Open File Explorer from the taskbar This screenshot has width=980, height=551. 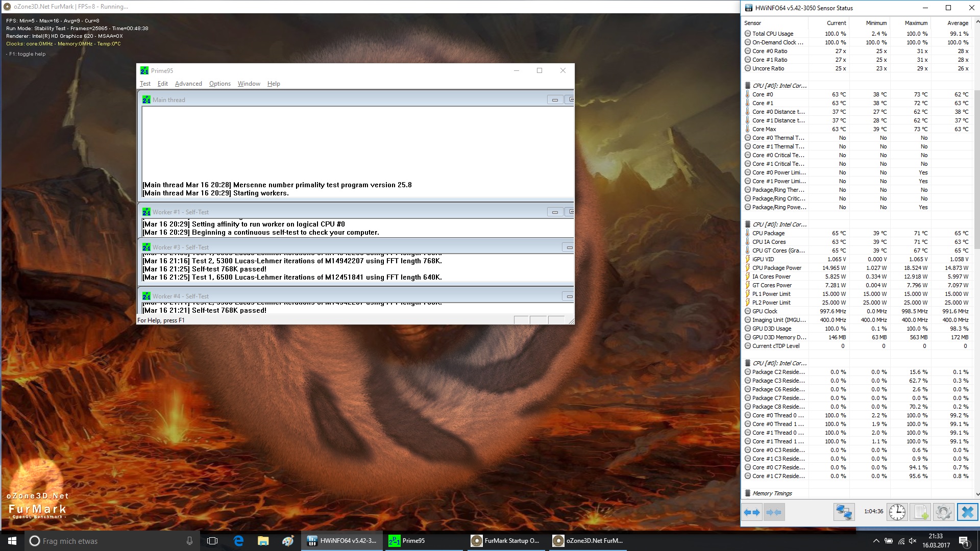click(x=263, y=541)
